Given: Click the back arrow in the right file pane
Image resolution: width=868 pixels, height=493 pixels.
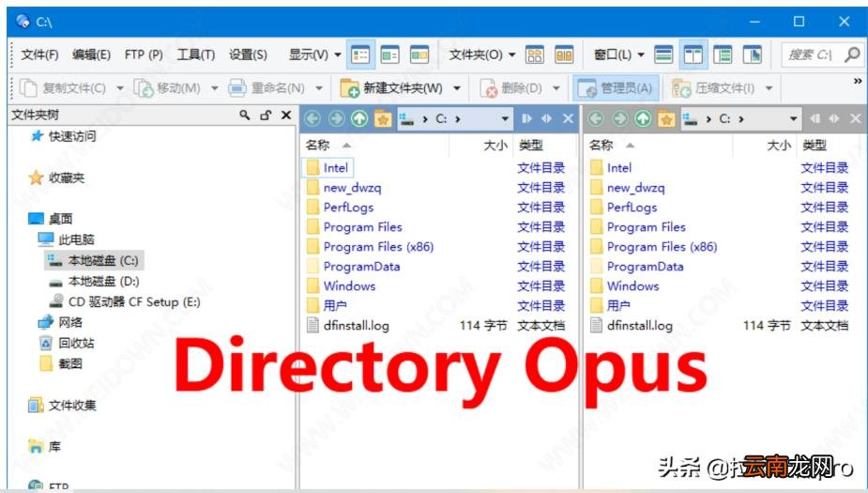Looking at the screenshot, I should [596, 118].
